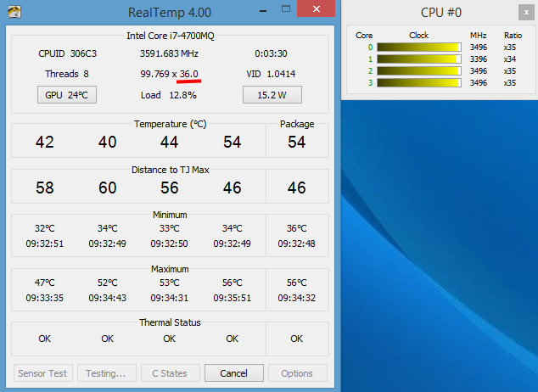Click the maximum 47°C reading
Viewport: 538px width, 392px height.
45,283
